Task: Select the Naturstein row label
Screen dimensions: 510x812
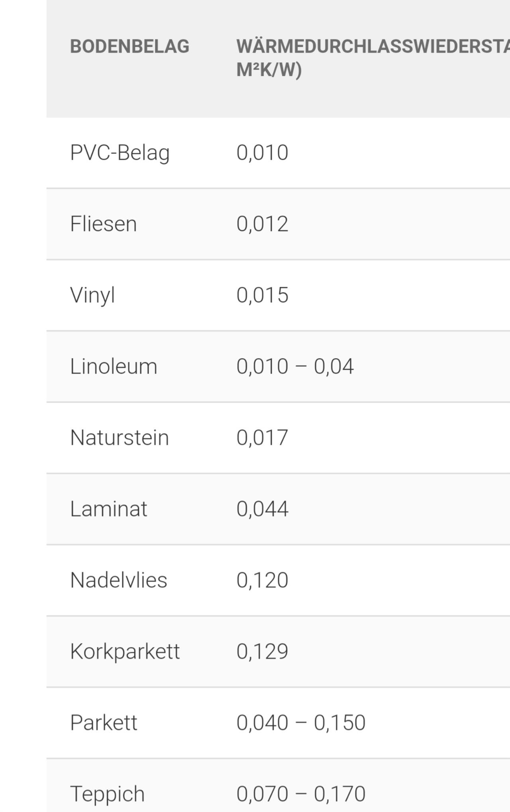Action: click(120, 437)
